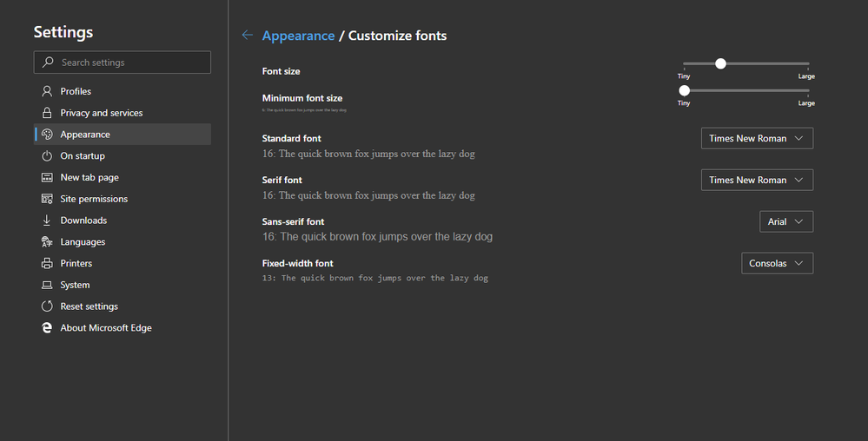Open the Sans-serif font Arial dropdown

pos(786,221)
